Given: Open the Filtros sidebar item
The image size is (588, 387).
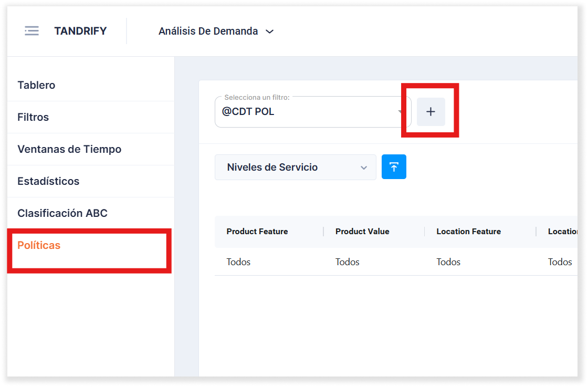Looking at the screenshot, I should [x=33, y=117].
